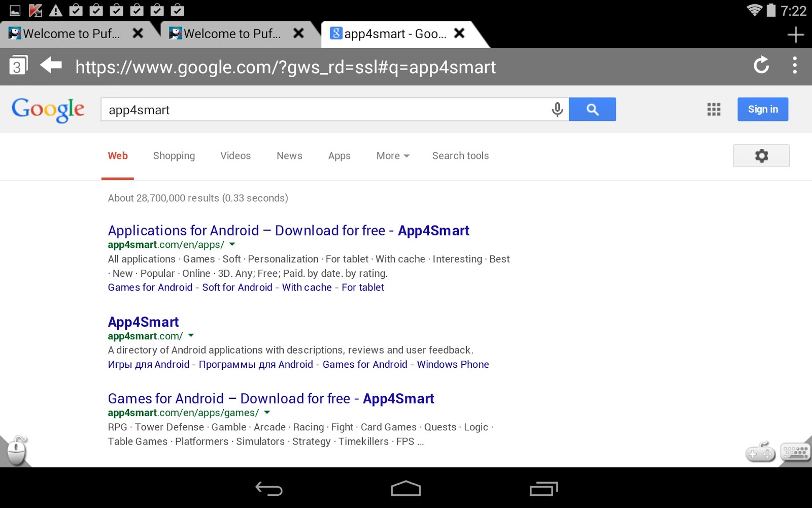Open Search tools

tap(460, 156)
